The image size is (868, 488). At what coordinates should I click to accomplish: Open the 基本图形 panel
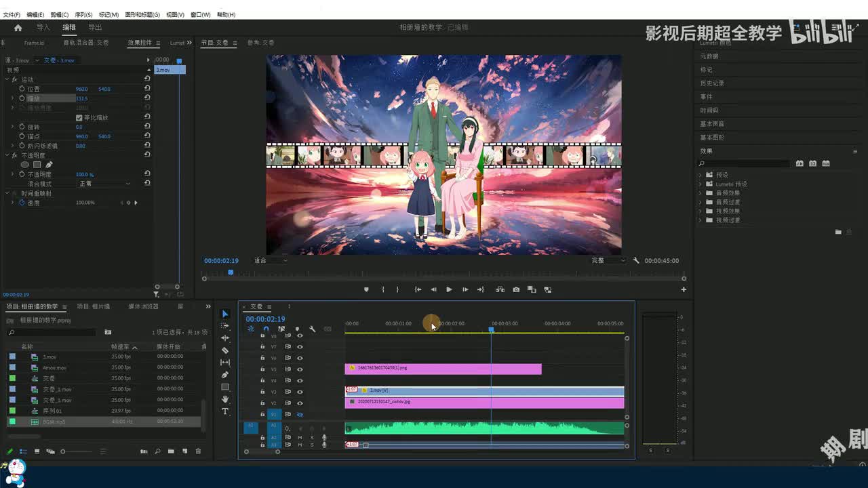[712, 137]
